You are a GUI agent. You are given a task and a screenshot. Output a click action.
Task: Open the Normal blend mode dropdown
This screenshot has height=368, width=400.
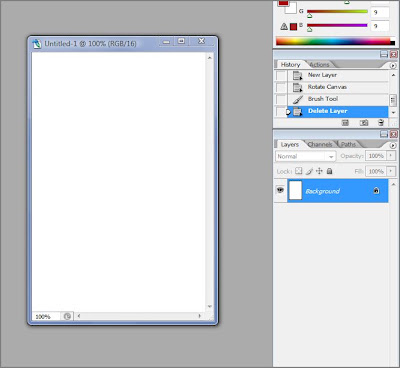[x=305, y=156]
